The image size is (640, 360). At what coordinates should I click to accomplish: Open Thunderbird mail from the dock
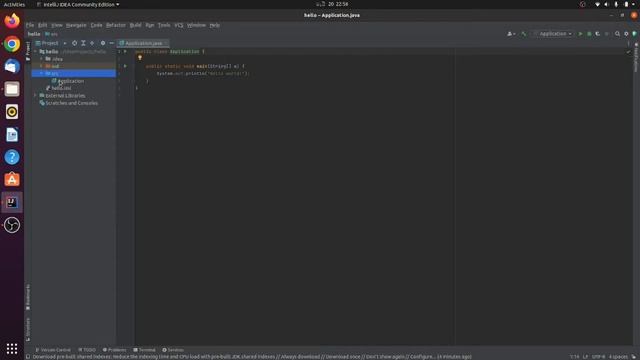pyautogui.click(x=12, y=66)
